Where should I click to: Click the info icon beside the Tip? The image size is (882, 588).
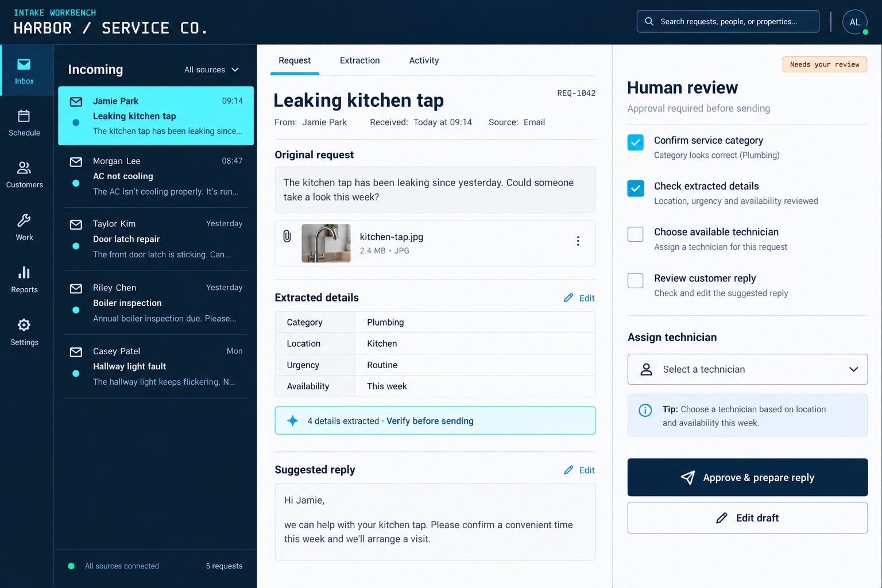pyautogui.click(x=645, y=410)
